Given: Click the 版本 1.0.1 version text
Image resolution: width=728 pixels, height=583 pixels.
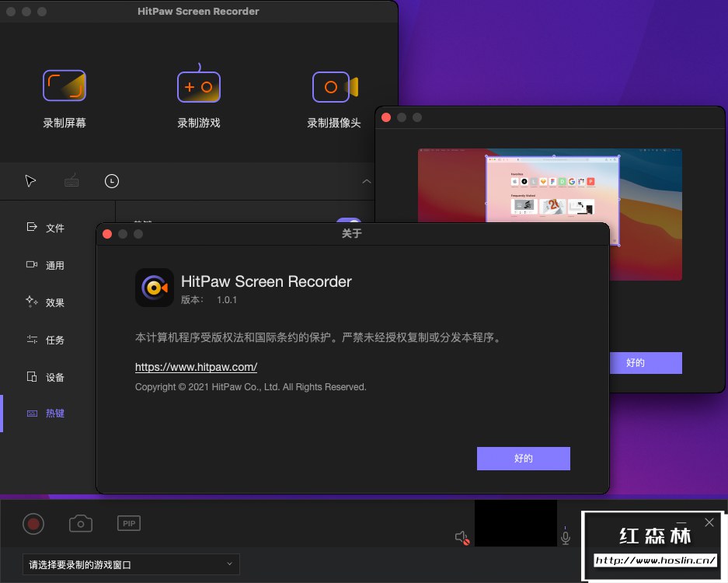Looking at the screenshot, I should click(209, 300).
